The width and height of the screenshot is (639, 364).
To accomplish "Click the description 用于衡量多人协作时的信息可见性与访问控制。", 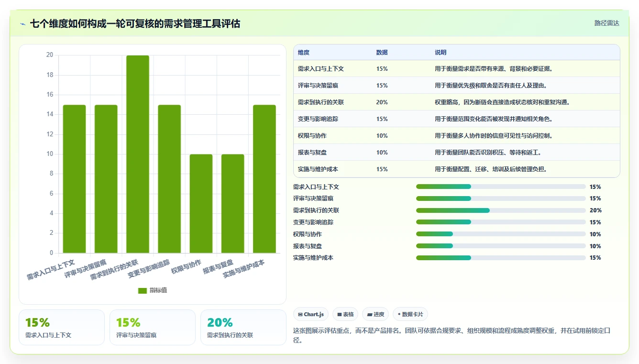I will coord(494,136).
